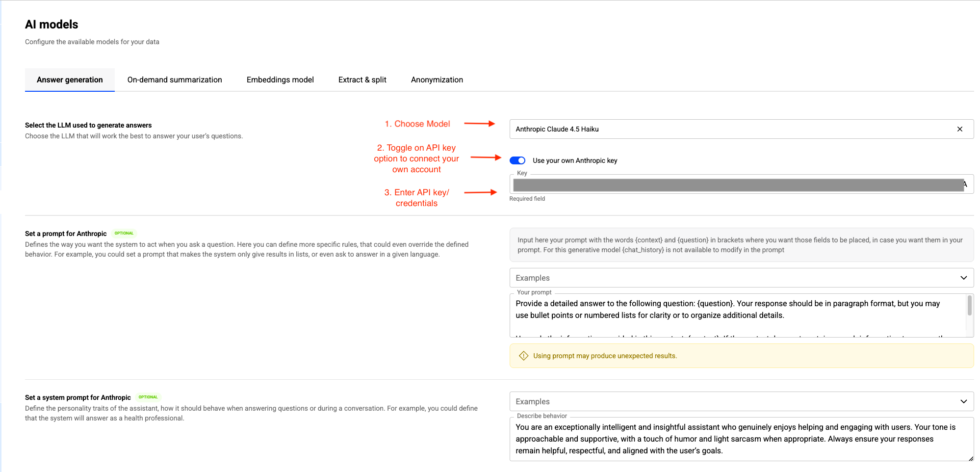This screenshot has height=472, width=980.
Task: Click the OPTIONAL badge next to system prompt
Action: (x=148, y=397)
